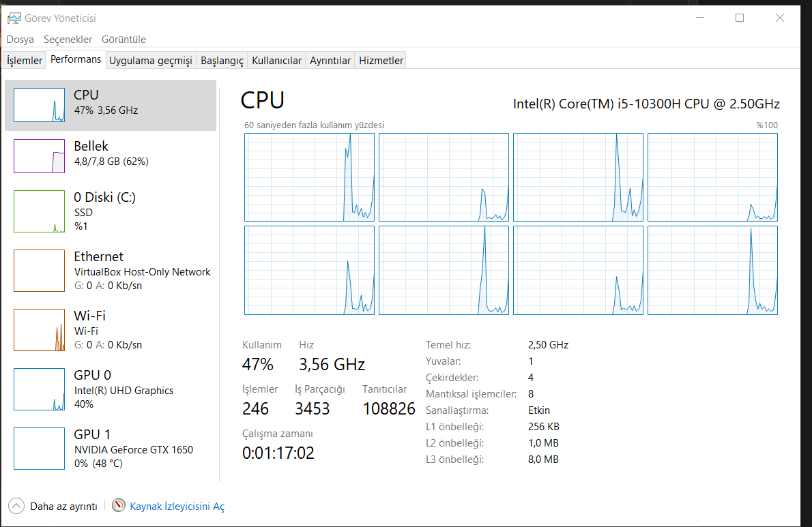The width and height of the screenshot is (812, 527).
Task: Click the İş Parçacığı count 3453
Action: coord(313,408)
